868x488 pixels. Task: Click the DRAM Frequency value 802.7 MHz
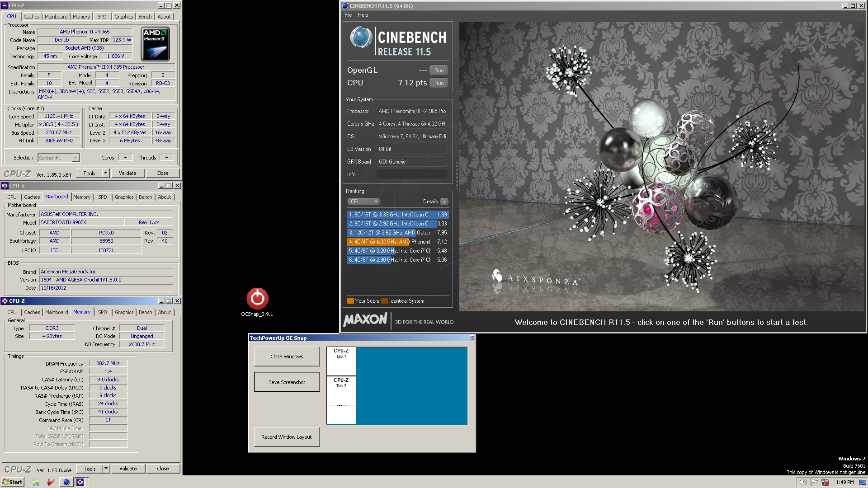pyautogui.click(x=108, y=363)
